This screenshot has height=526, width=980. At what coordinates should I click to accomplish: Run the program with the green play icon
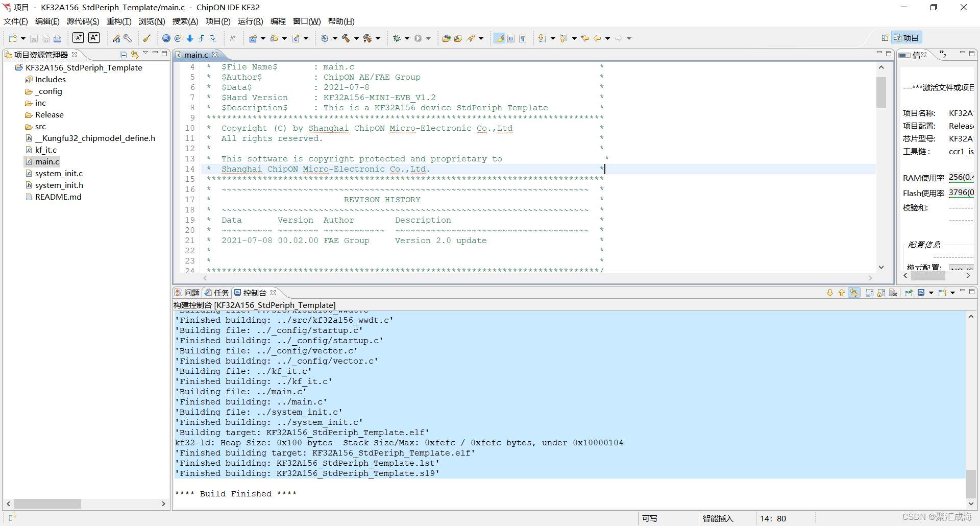pyautogui.click(x=418, y=38)
